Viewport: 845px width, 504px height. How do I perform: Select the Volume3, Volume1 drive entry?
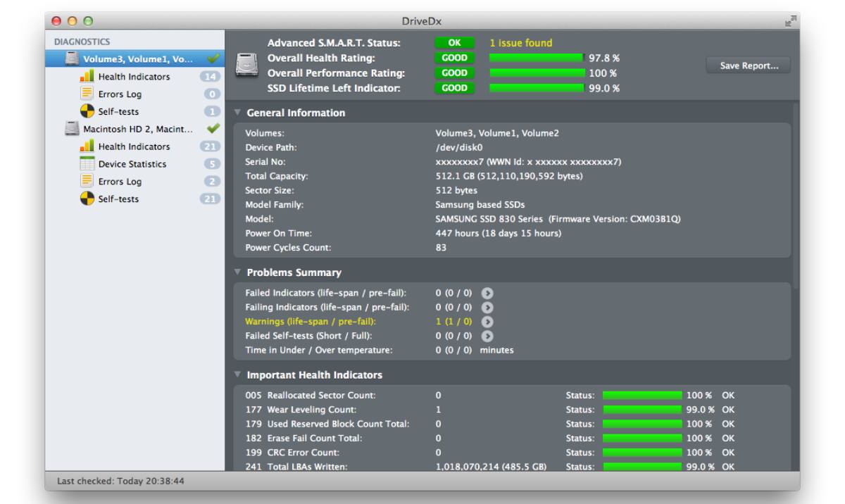tap(134, 58)
